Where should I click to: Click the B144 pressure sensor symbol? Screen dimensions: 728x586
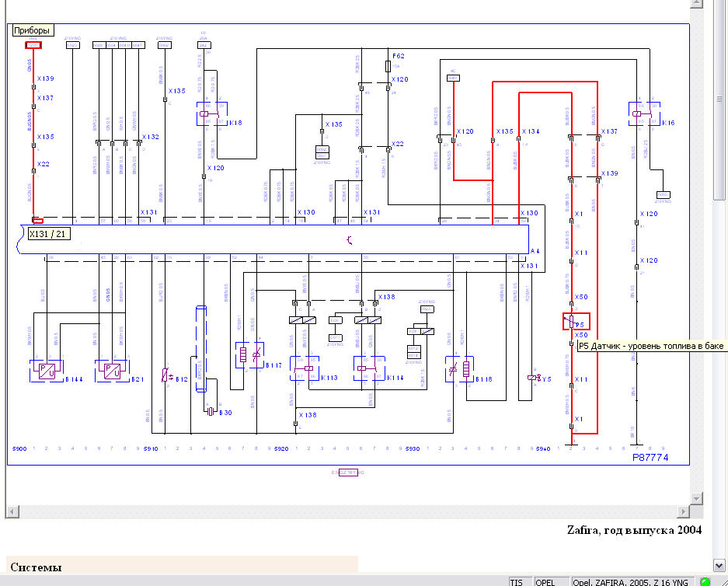[x=47, y=371]
